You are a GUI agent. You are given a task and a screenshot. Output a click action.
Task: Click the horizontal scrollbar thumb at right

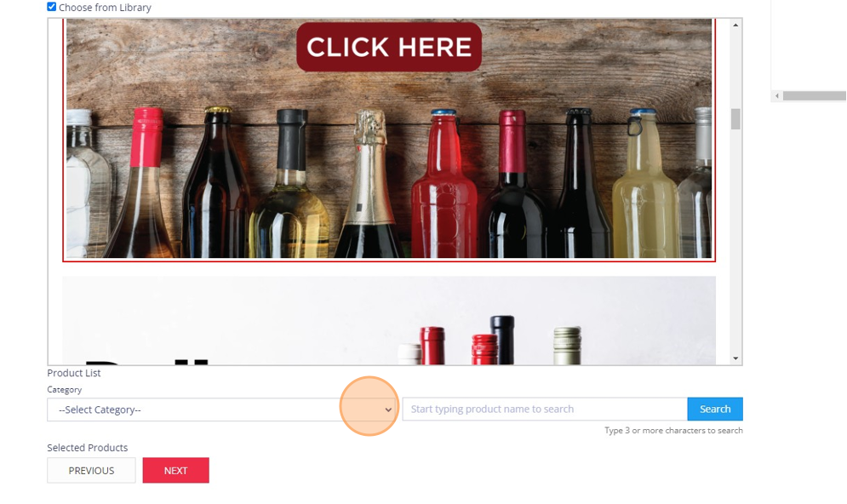pyautogui.click(x=815, y=96)
